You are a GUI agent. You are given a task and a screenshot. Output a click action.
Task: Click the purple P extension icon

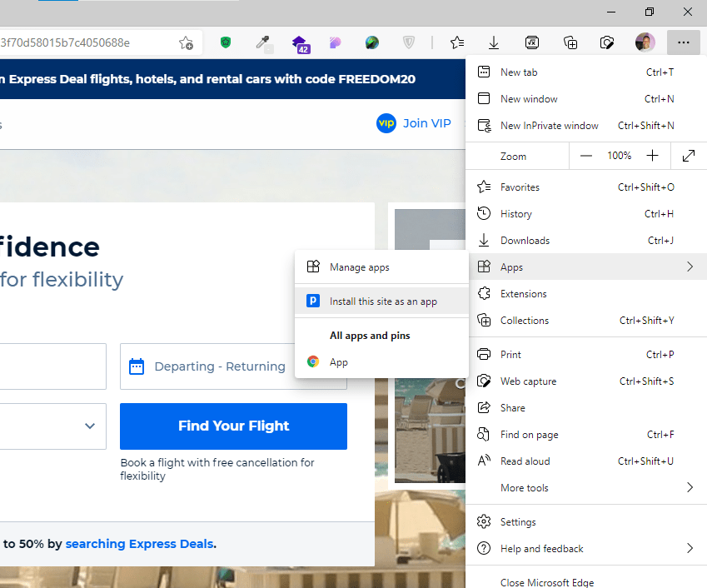click(335, 42)
